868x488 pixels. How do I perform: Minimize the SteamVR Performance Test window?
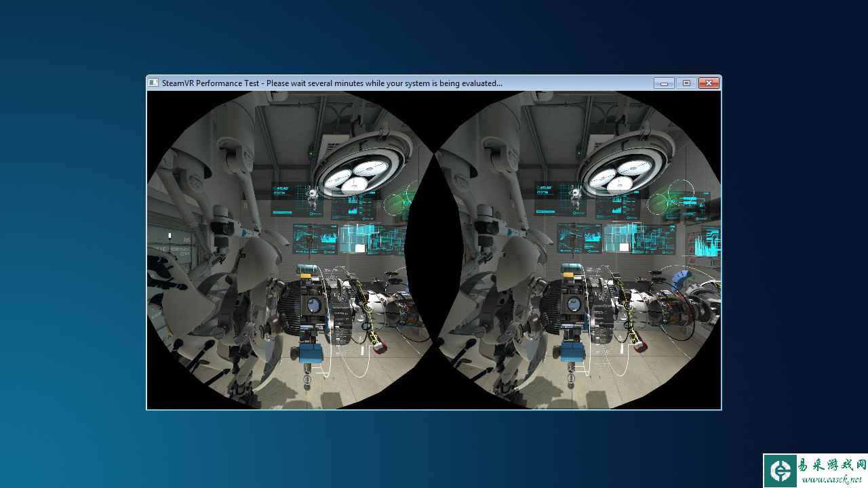(x=664, y=83)
